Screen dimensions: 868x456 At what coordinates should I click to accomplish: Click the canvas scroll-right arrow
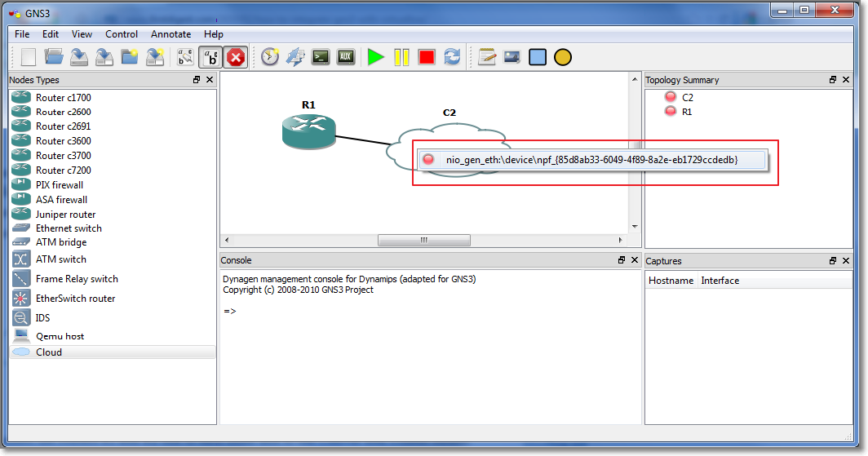620,240
